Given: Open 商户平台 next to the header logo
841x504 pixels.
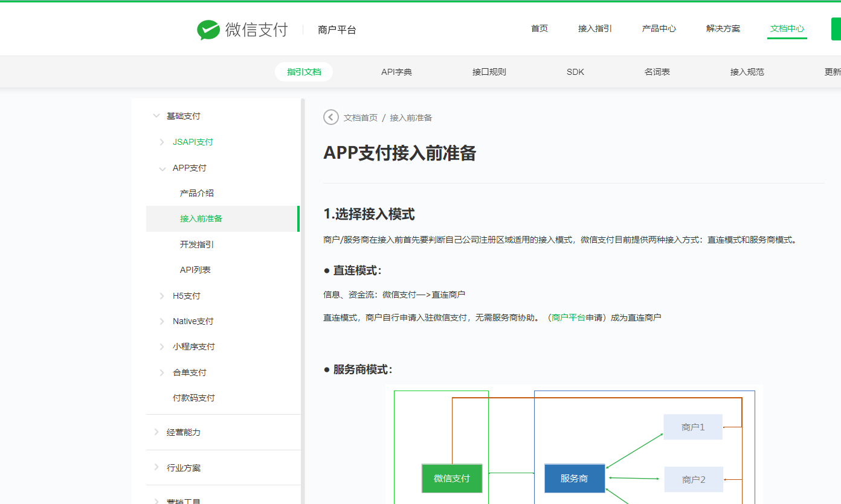Looking at the screenshot, I should point(337,30).
